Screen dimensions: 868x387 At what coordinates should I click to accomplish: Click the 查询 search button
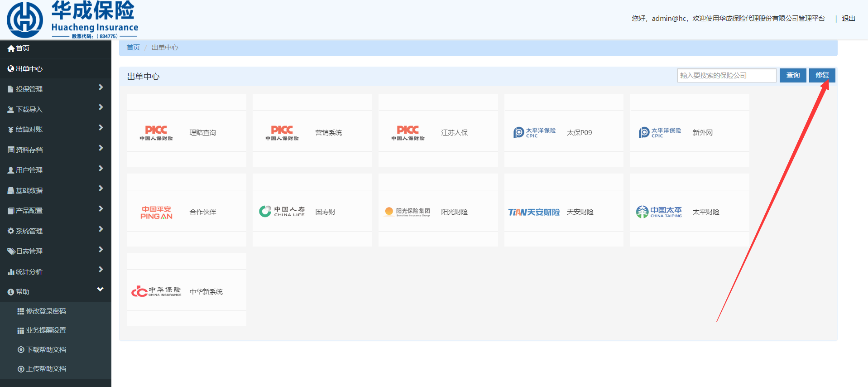(793, 75)
